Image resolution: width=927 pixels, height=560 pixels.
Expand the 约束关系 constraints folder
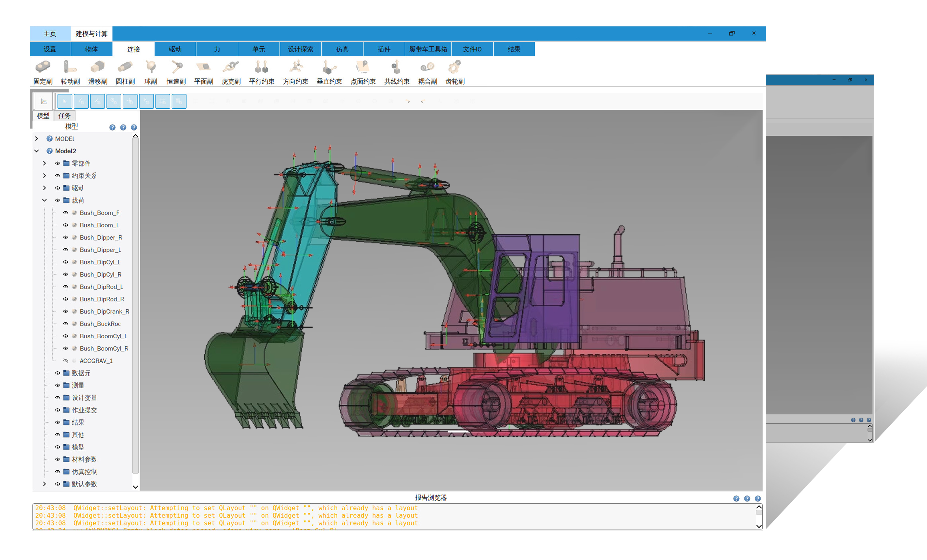pyautogui.click(x=44, y=176)
